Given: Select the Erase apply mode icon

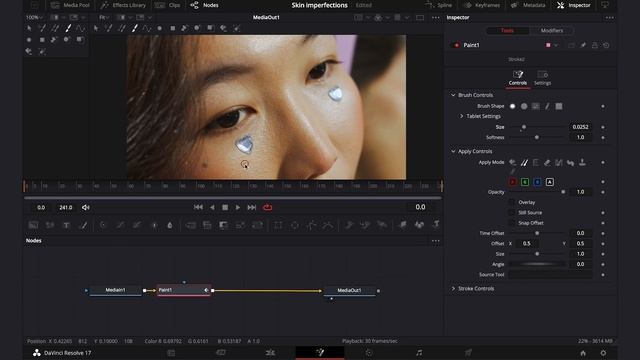Looking at the screenshot, I should click(x=547, y=163).
